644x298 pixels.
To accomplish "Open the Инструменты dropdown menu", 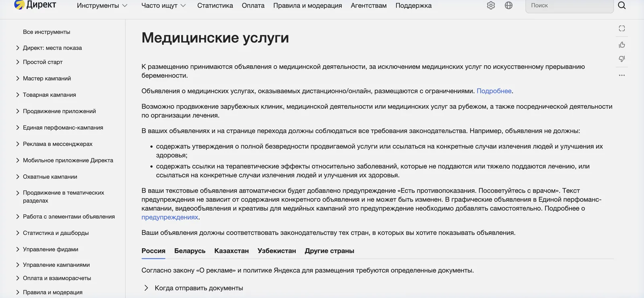I will point(102,6).
